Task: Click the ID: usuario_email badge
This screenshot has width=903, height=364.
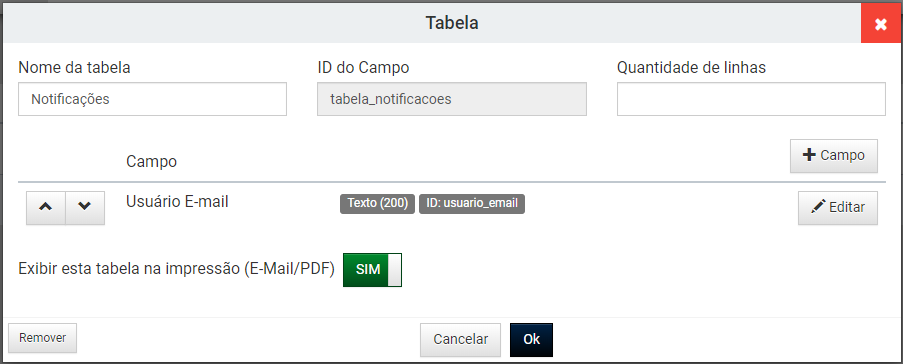Action: (x=472, y=203)
